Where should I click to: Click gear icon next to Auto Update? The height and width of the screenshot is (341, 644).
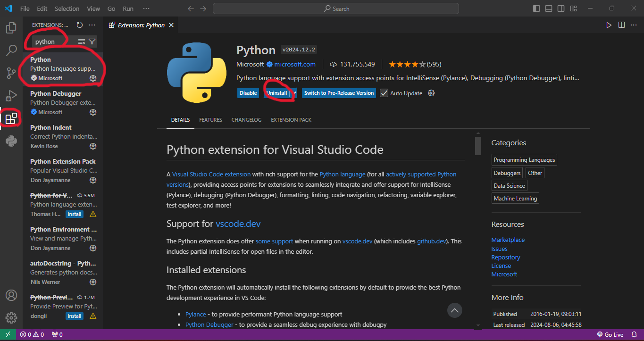pyautogui.click(x=431, y=93)
